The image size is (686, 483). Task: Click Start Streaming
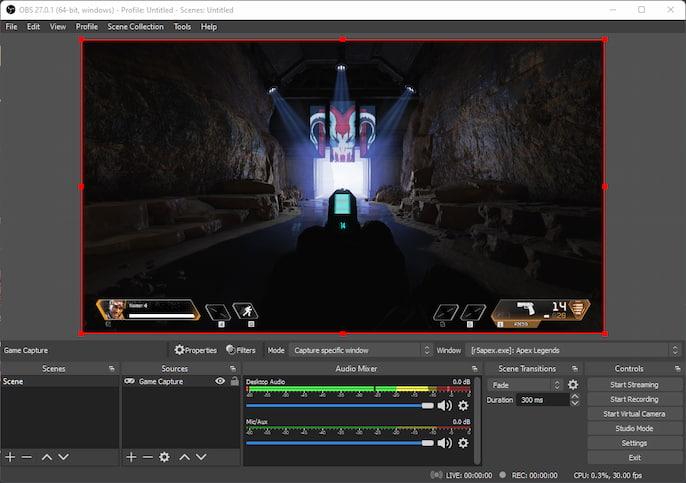[634, 385]
